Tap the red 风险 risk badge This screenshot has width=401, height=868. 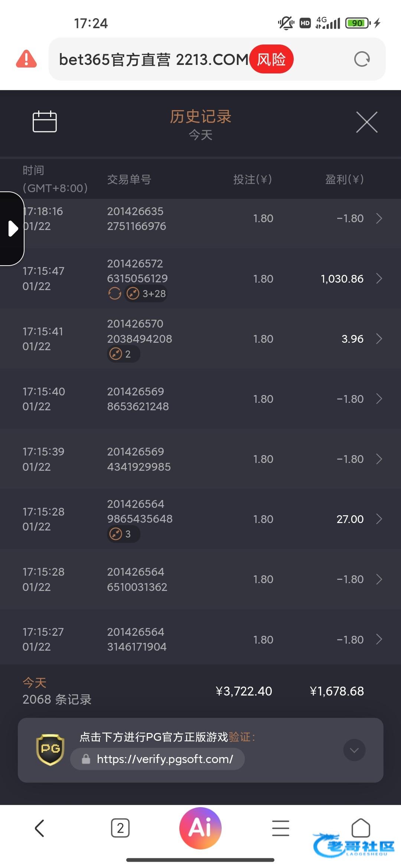point(271,59)
